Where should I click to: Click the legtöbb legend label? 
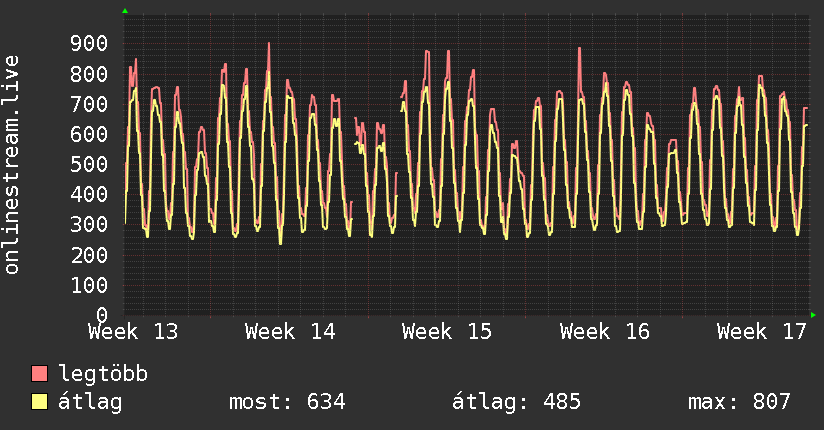pyautogui.click(x=103, y=374)
